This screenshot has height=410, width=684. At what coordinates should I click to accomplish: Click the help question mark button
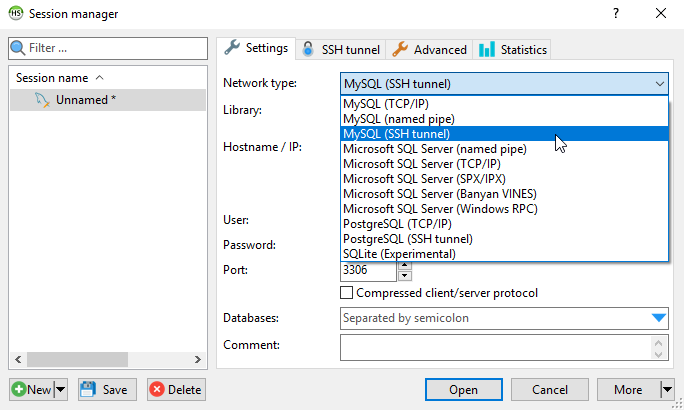[616, 14]
